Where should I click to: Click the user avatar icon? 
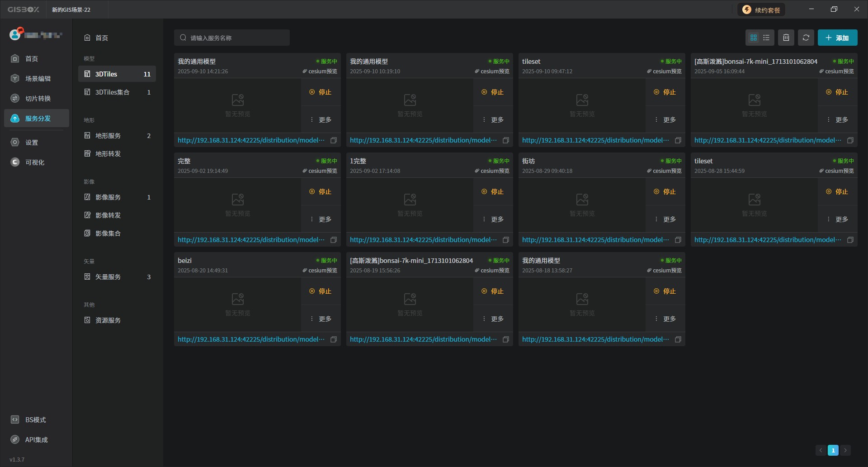pos(15,34)
